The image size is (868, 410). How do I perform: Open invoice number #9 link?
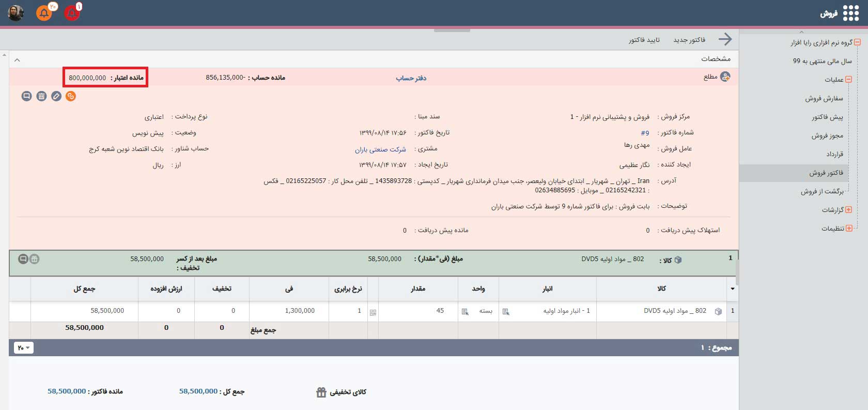(x=645, y=133)
